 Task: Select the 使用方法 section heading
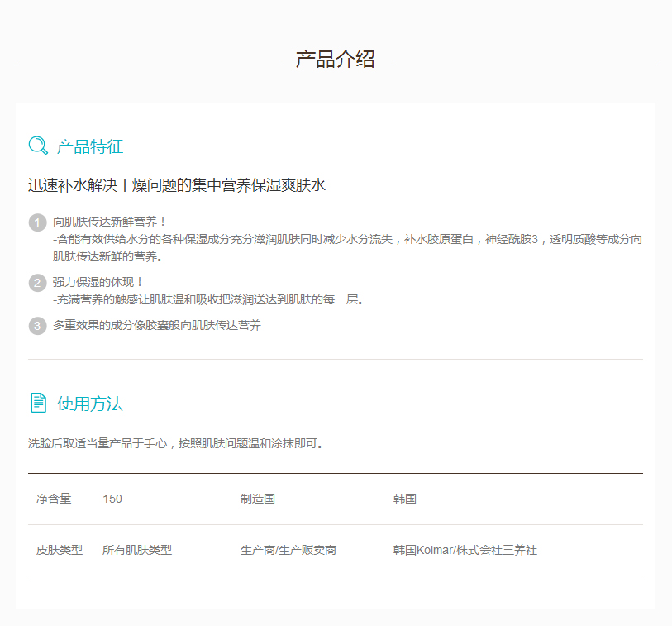(x=89, y=404)
